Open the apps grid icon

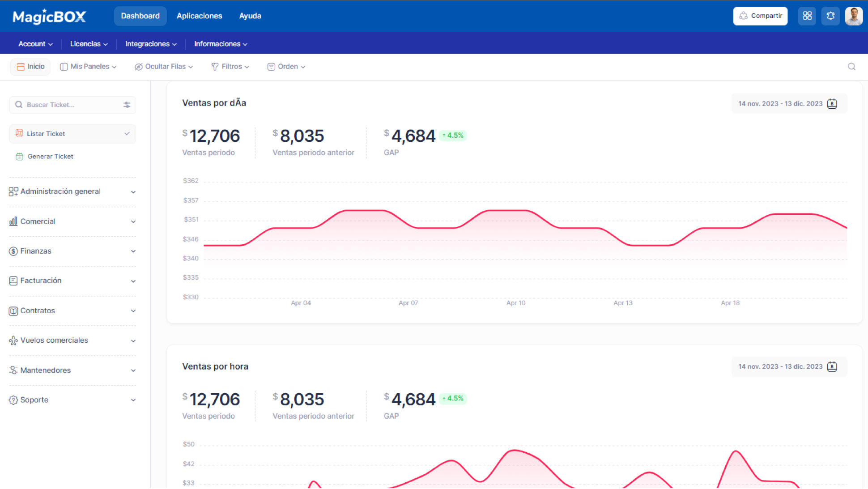(807, 16)
